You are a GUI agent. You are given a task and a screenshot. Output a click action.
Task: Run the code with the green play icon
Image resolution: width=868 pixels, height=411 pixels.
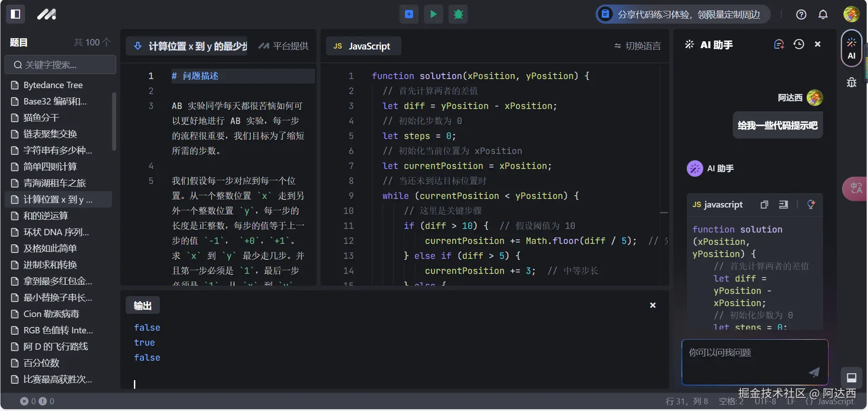click(433, 14)
